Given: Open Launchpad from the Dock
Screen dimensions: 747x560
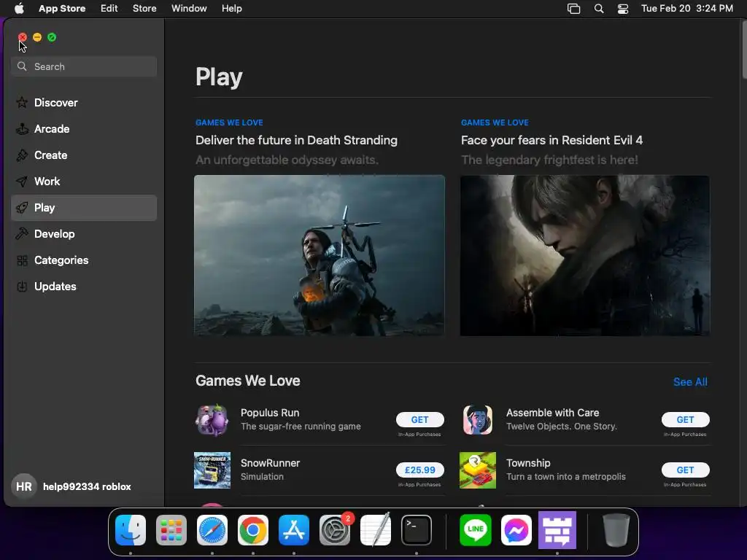Looking at the screenshot, I should 171,530.
